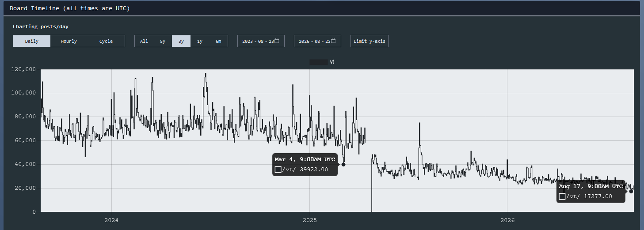Click the 100,000 y-axis label
Viewport: 644px width, 230px height.
point(24,93)
